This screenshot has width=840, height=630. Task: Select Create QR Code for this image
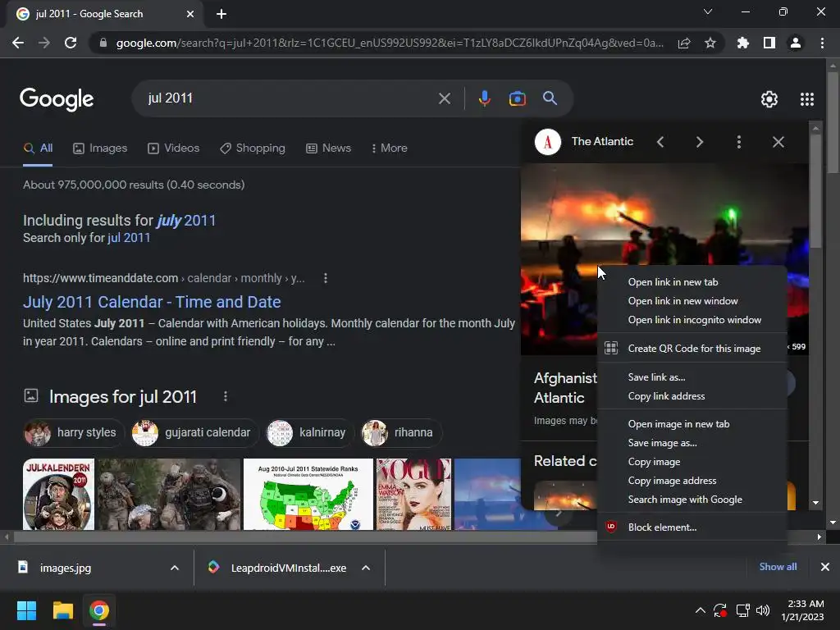pos(692,349)
